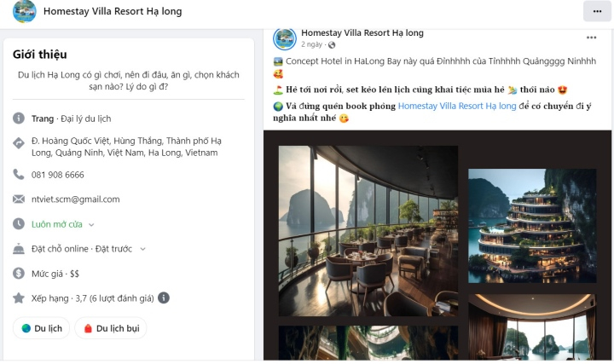This screenshot has width=614, height=364.
Task: Open the restaurant interior photo
Action: coord(368,231)
